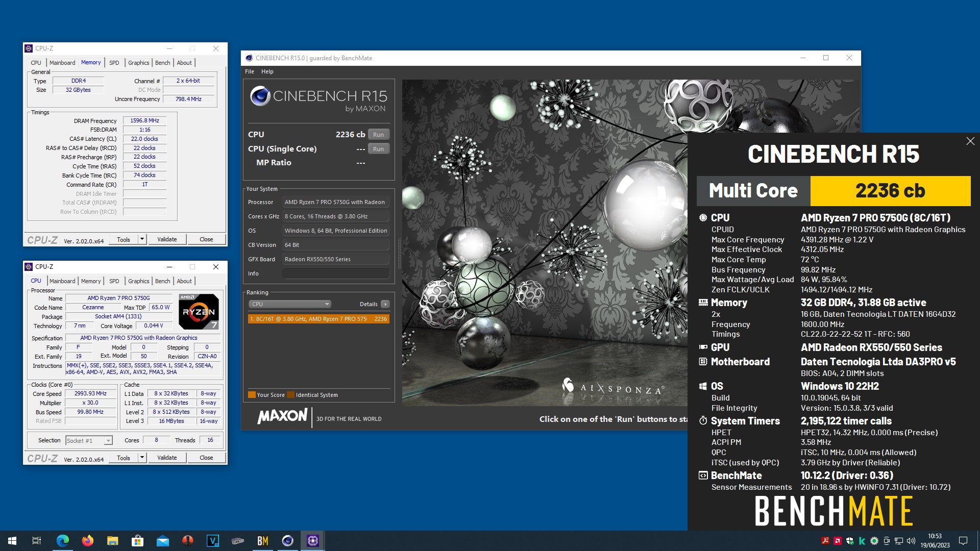Click the yellow 2236 cb Multi Core score
The width and height of the screenshot is (980, 551).
pyautogui.click(x=890, y=191)
